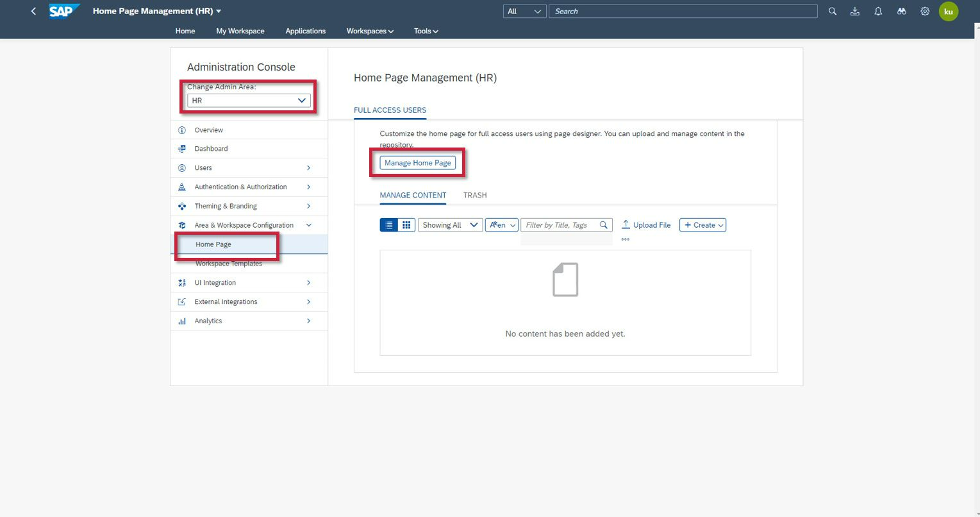Click the empty document placeholder icon

[x=565, y=280]
